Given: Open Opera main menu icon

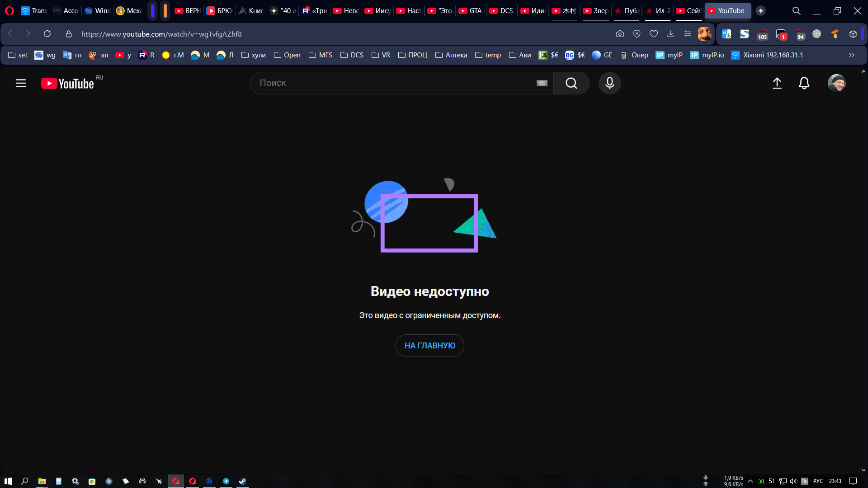Looking at the screenshot, I should coord(9,11).
